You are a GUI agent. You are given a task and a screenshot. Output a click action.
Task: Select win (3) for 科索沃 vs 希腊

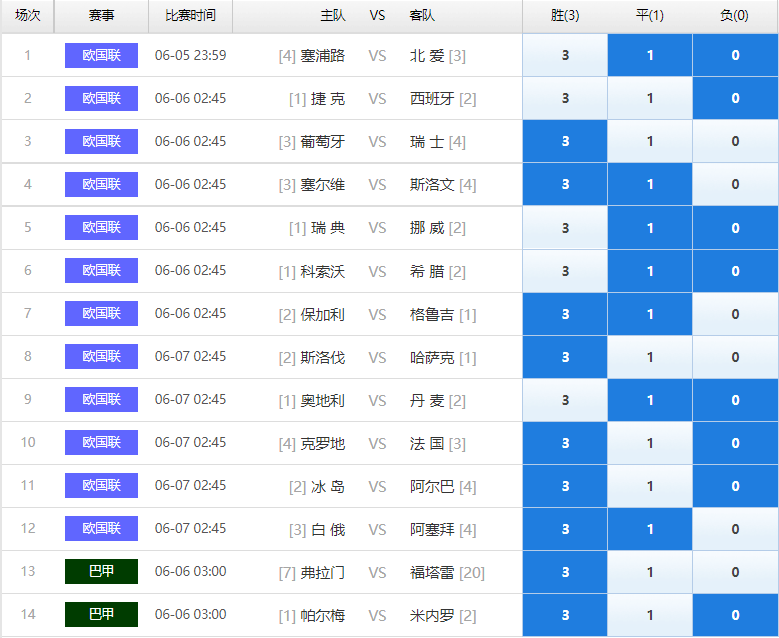tap(565, 271)
